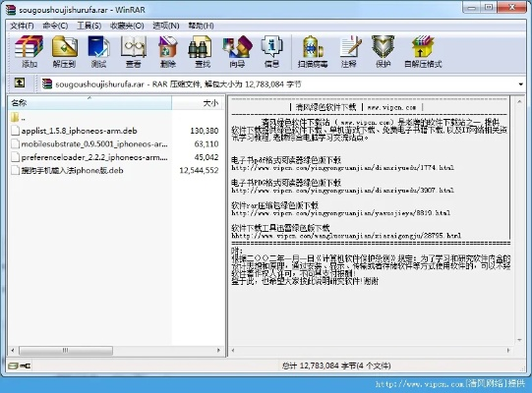Click the dianziyuedu/3907.html URL text
Image resolution: width=532 pixels, height=393 pixels.
pos(342,191)
